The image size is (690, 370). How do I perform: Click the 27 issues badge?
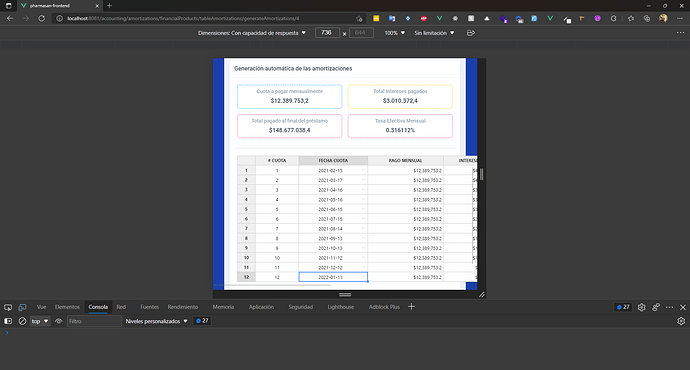[623, 307]
